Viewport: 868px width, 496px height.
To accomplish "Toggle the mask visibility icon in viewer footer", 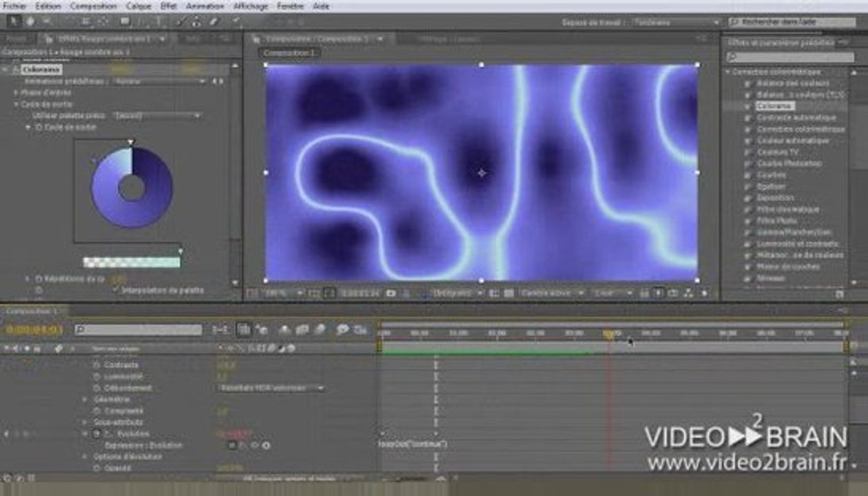I will pyautogui.click(x=329, y=293).
